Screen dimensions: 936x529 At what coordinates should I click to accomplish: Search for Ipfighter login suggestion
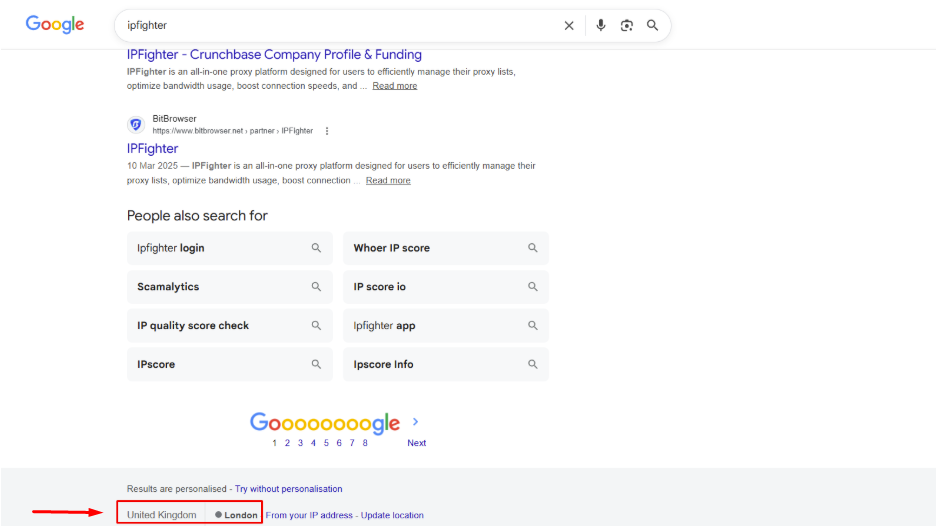pyautogui.click(x=230, y=248)
